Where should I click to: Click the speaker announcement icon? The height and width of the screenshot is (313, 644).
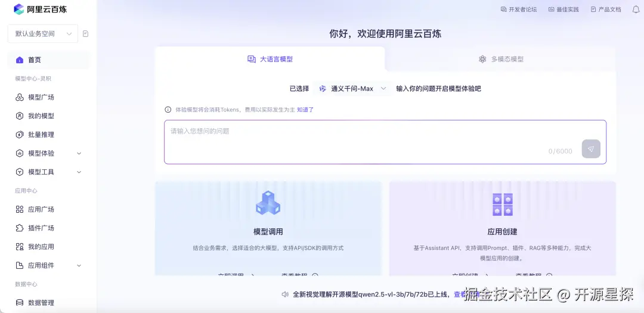285,295
